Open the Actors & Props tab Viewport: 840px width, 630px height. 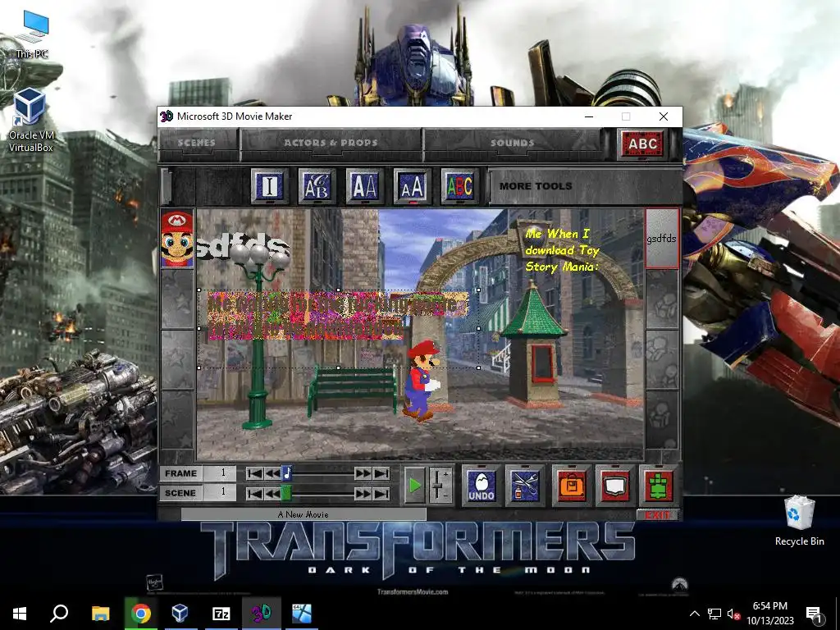(x=331, y=143)
